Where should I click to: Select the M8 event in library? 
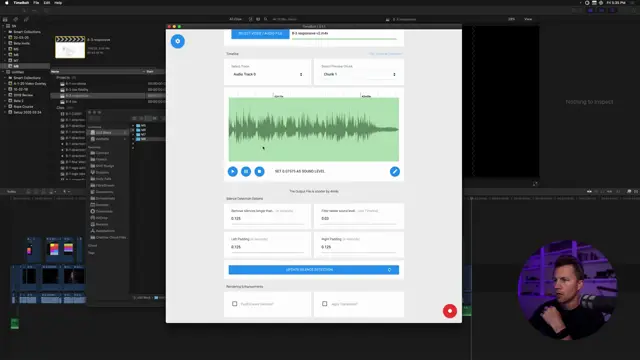coord(25,66)
